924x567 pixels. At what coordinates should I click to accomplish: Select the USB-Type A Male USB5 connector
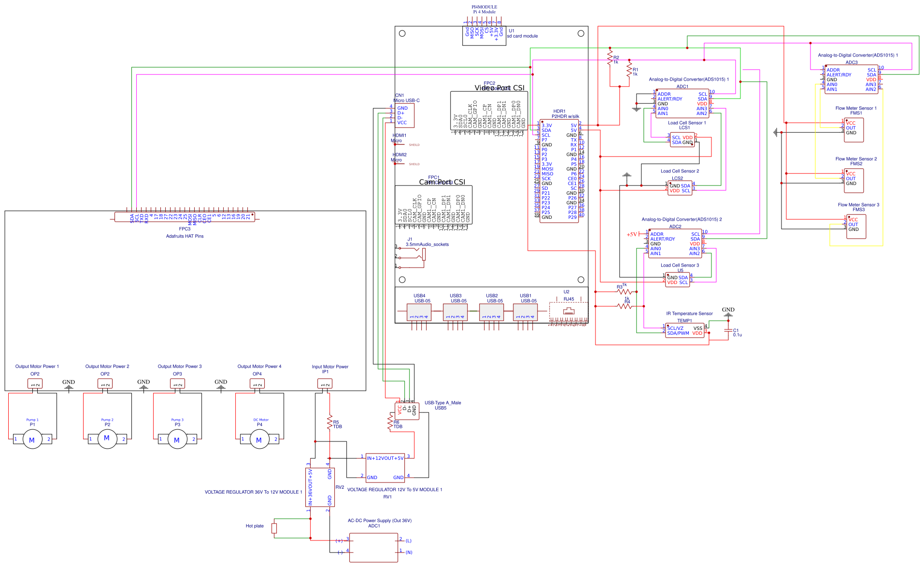407,411
